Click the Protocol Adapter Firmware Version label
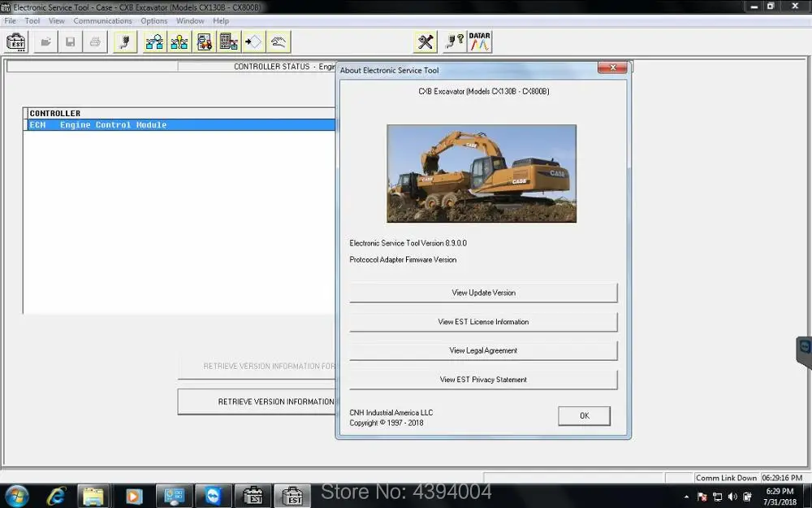The width and height of the screenshot is (812, 508). (x=403, y=260)
